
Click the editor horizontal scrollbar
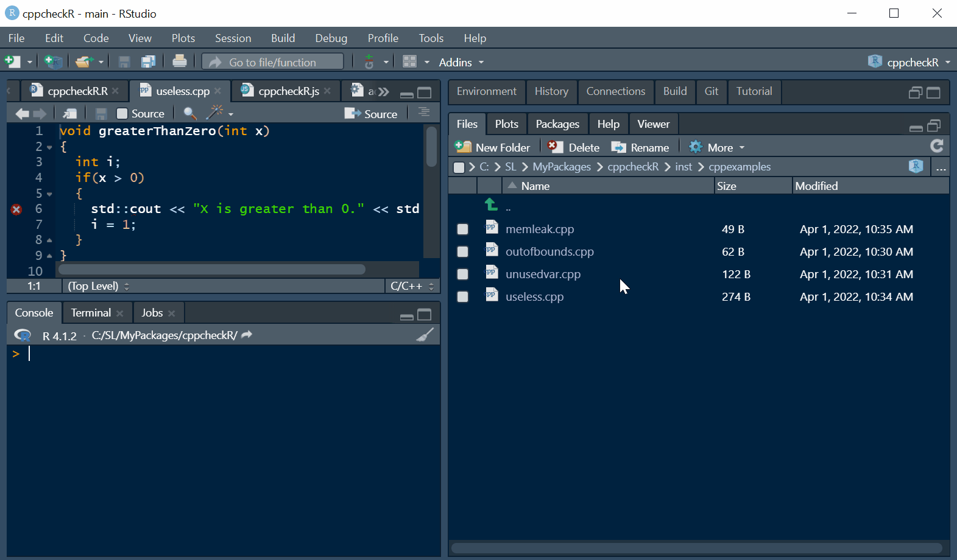211,269
